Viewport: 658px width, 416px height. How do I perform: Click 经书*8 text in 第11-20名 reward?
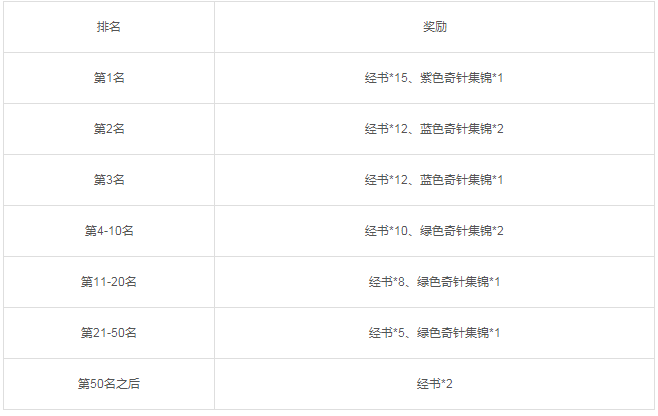[385, 282]
